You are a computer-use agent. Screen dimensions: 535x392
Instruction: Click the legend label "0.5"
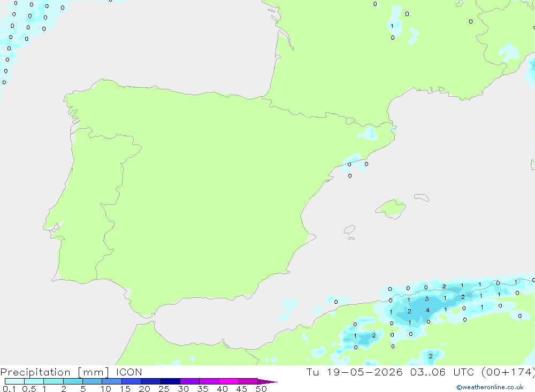pos(29,389)
